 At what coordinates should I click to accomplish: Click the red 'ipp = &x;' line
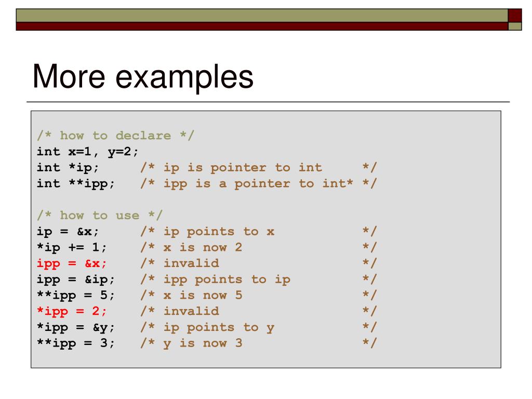click(72, 263)
